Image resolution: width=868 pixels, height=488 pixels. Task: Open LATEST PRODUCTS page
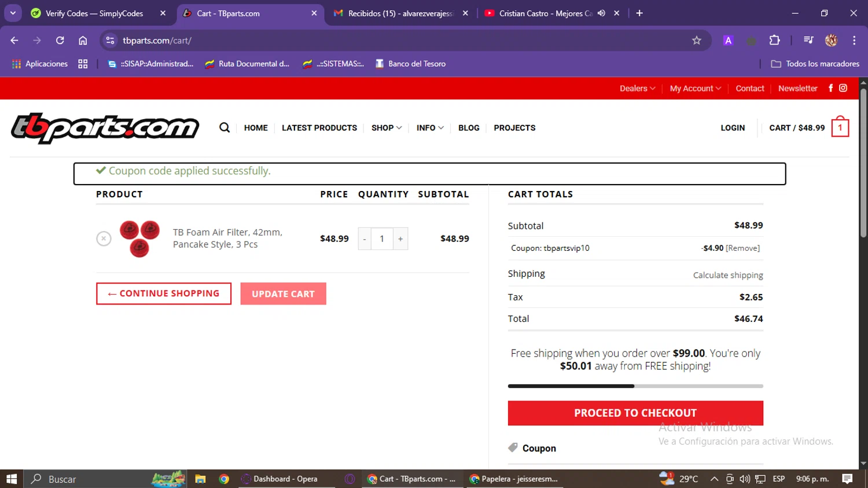pos(319,128)
